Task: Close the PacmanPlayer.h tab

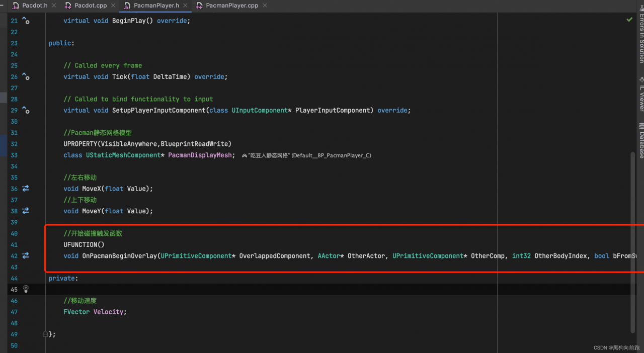Action: [186, 6]
